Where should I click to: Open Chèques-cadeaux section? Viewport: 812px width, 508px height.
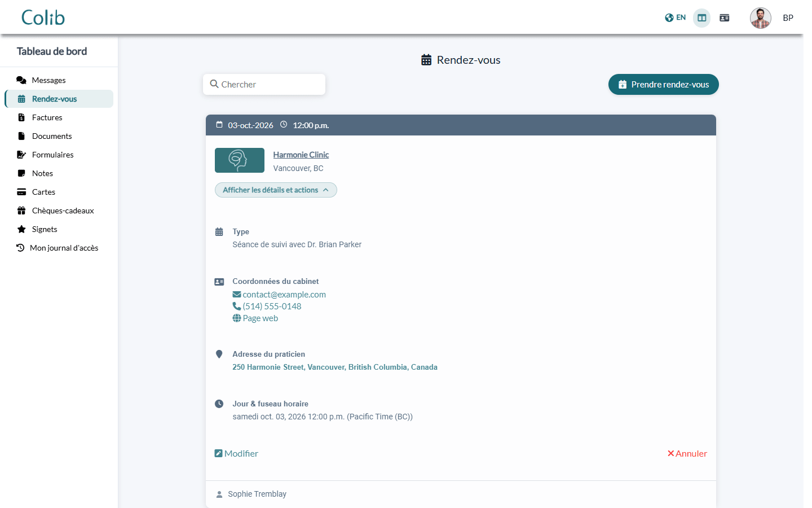[59, 211]
